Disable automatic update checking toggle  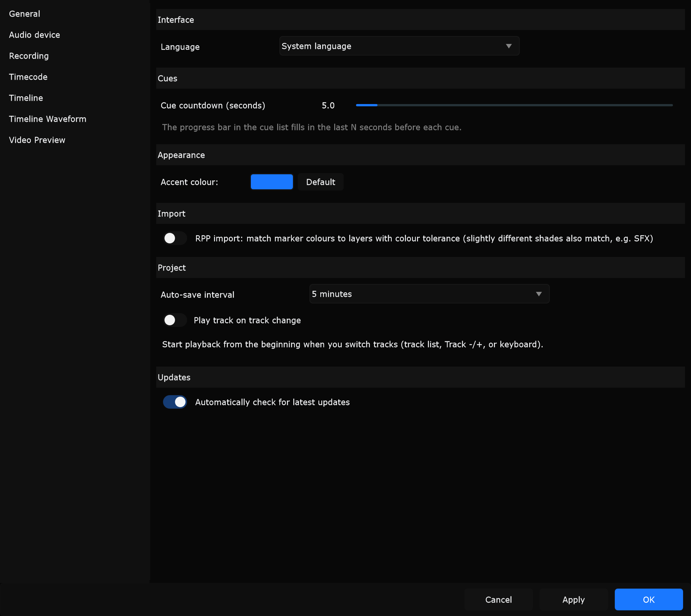[x=175, y=402]
